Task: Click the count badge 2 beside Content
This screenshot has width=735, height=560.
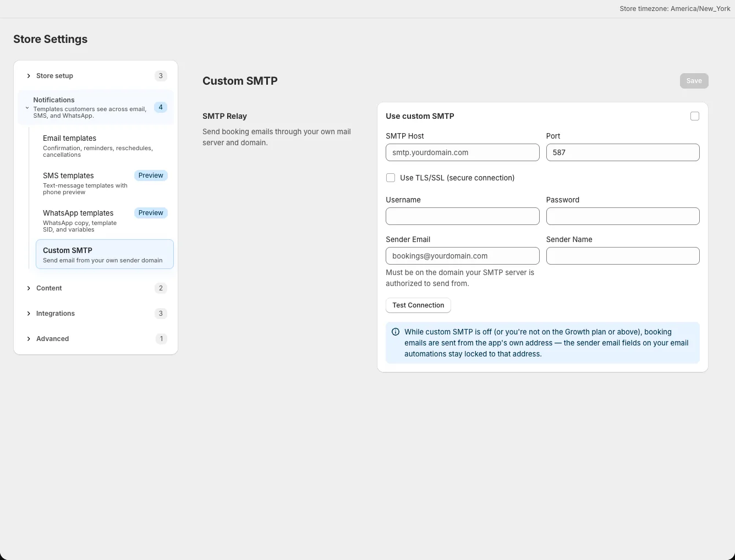Action: point(161,288)
